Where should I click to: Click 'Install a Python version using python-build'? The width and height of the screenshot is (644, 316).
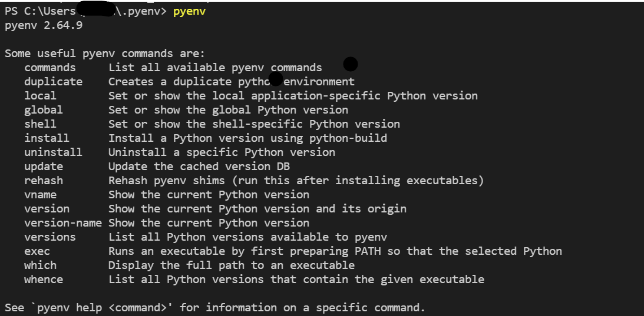pyautogui.click(x=247, y=138)
